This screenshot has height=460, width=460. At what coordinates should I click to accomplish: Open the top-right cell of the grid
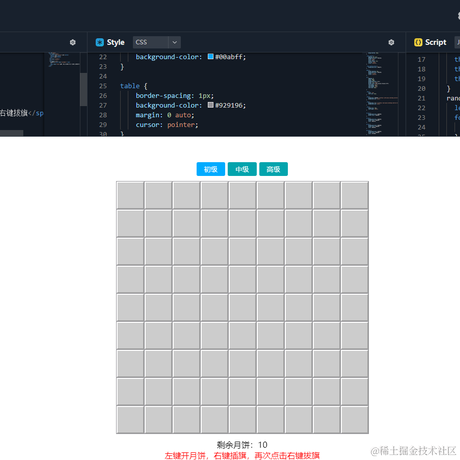click(x=355, y=195)
